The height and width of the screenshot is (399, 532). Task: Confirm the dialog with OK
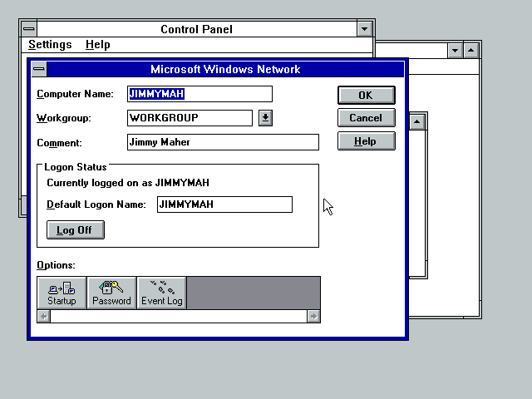click(x=367, y=95)
